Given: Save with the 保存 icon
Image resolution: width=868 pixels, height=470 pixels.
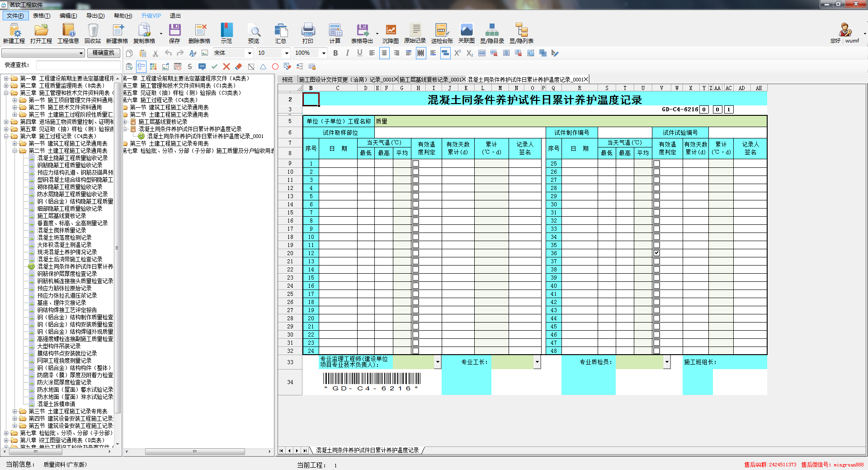Looking at the screenshot, I should 175,33.
